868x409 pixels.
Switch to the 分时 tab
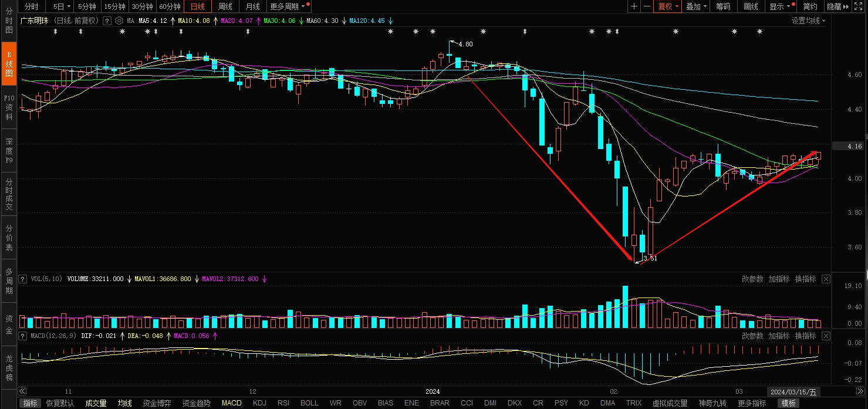(31, 6)
